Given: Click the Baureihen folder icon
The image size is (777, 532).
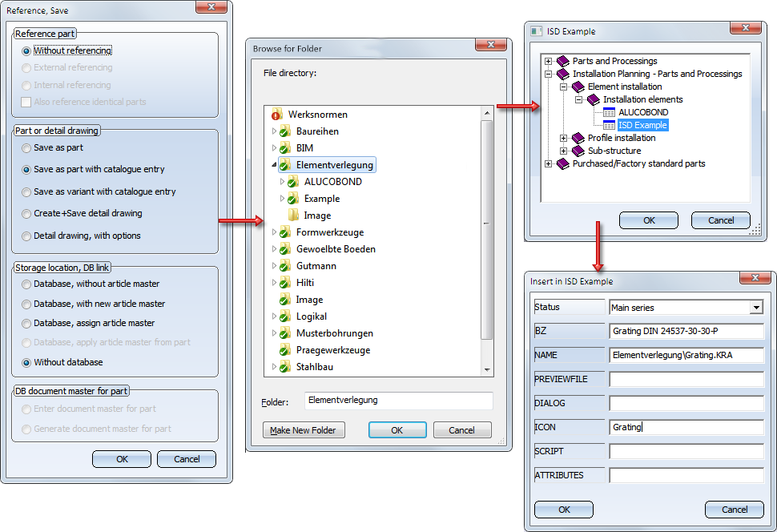Looking at the screenshot, I should pyautogui.click(x=285, y=131).
